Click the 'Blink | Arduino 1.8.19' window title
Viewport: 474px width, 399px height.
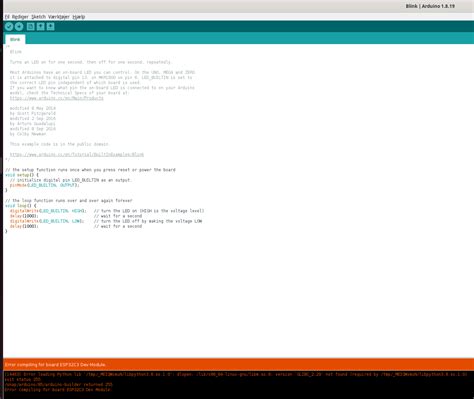pos(430,6)
